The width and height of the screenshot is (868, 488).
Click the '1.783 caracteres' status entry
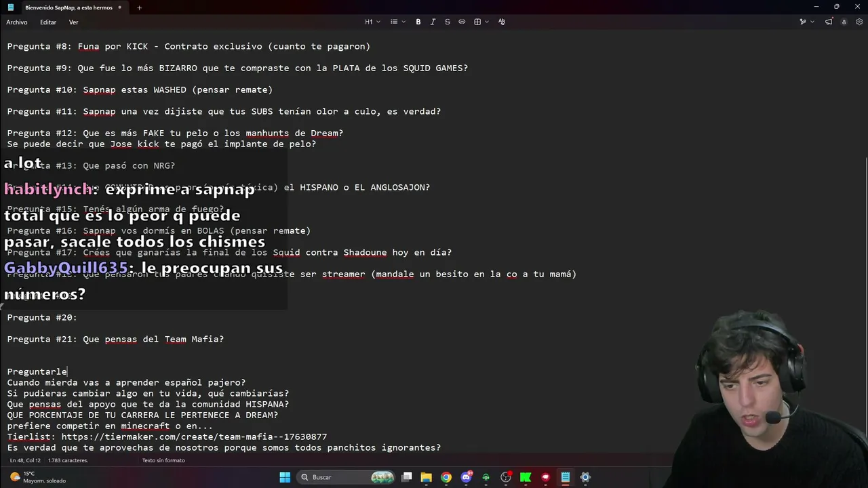coord(68,460)
